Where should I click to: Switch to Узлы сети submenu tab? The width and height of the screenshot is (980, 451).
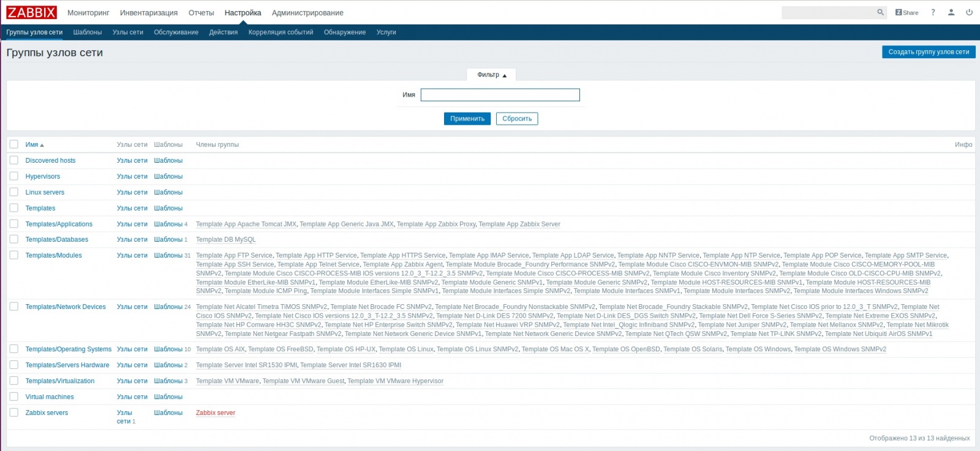[128, 32]
